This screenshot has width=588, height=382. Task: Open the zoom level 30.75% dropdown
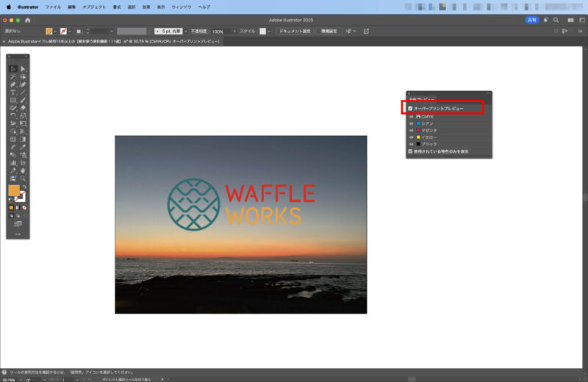coord(20,380)
